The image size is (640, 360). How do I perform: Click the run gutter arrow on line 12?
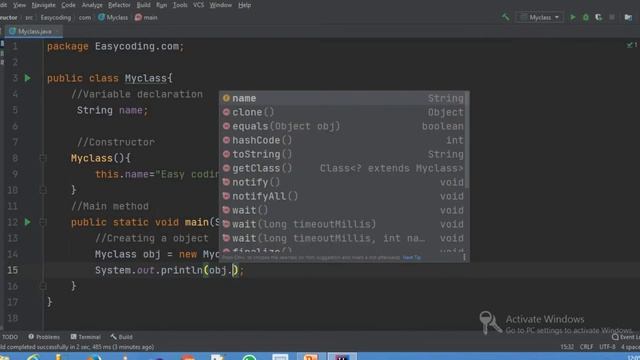click(28, 222)
